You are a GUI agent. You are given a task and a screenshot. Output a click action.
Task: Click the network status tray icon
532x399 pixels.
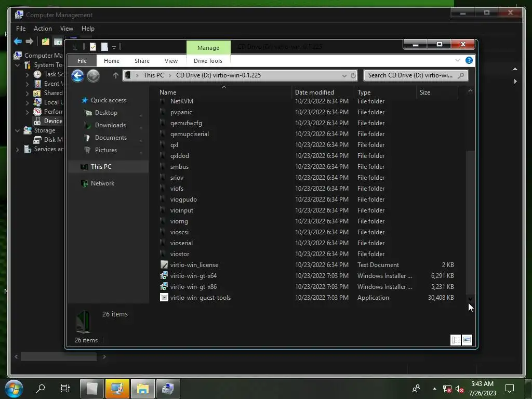(x=447, y=389)
